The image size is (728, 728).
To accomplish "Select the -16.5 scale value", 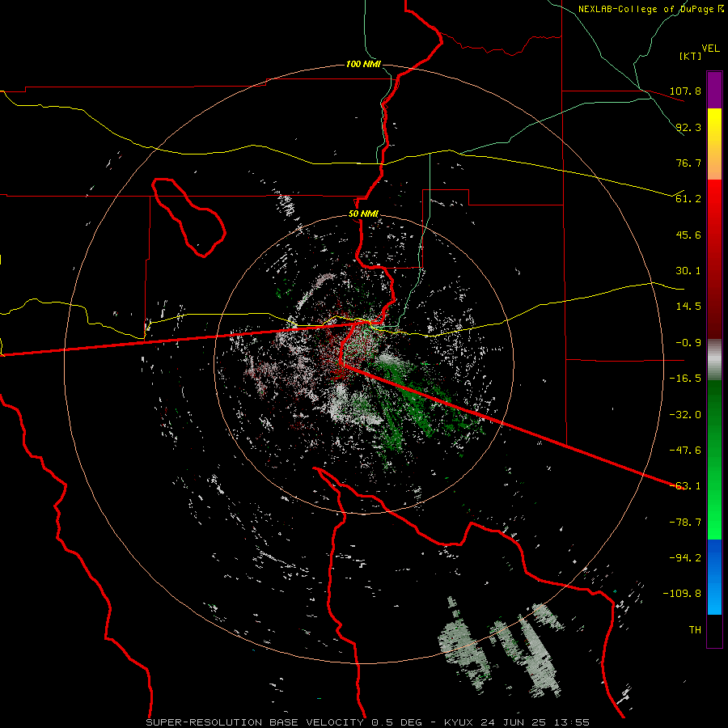I will tap(685, 379).
